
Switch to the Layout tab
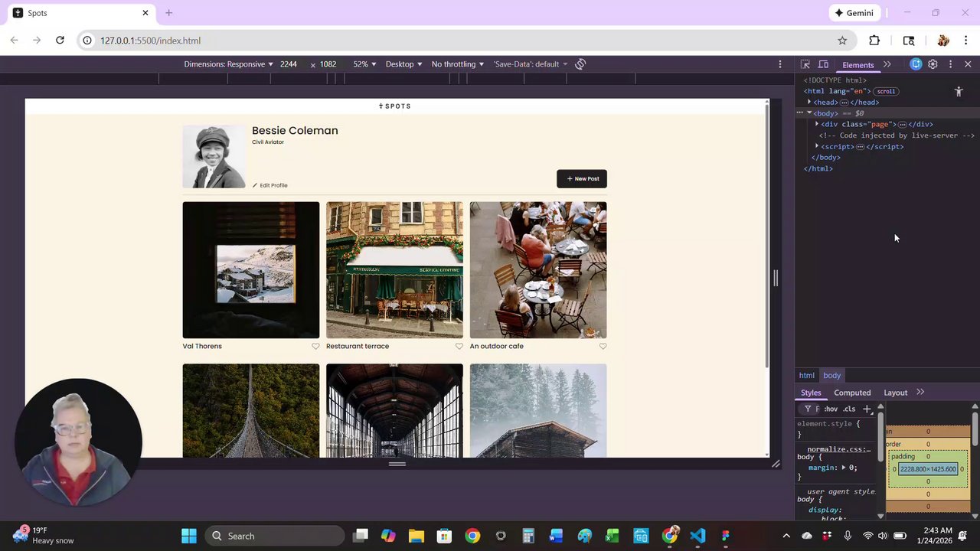896,393
